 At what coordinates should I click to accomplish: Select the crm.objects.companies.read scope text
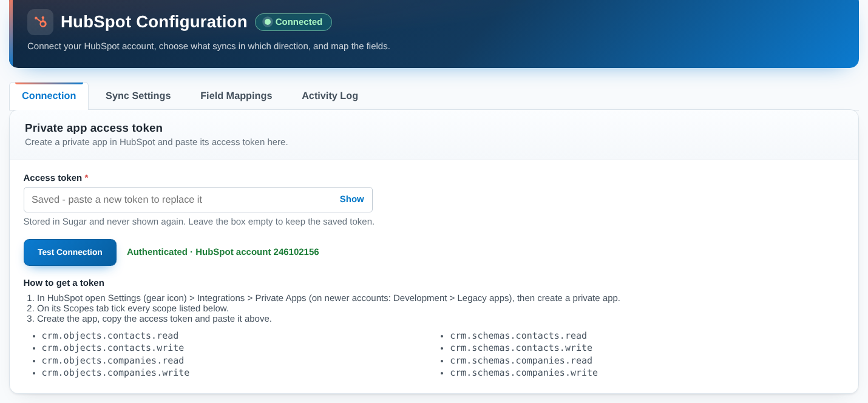pos(113,361)
